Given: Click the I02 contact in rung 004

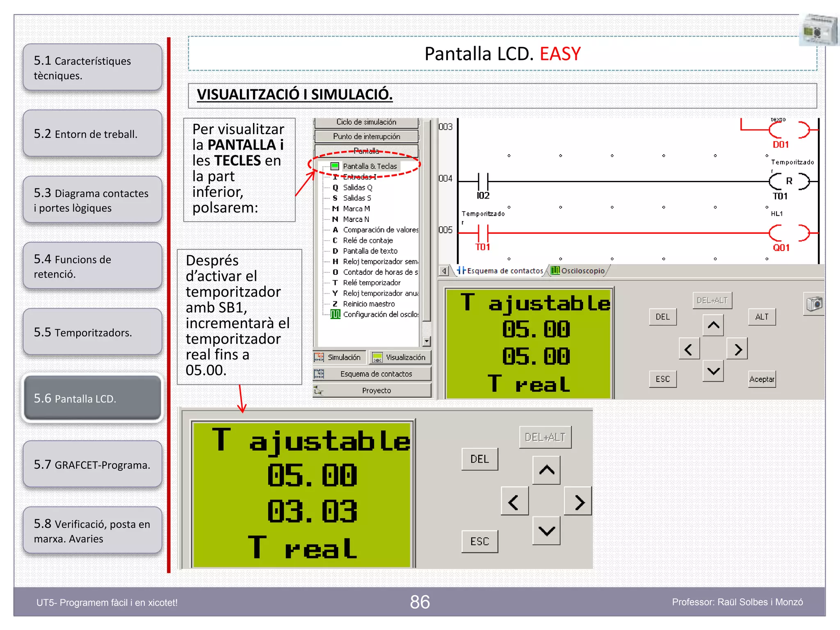Looking at the screenshot, I should coord(483,181).
